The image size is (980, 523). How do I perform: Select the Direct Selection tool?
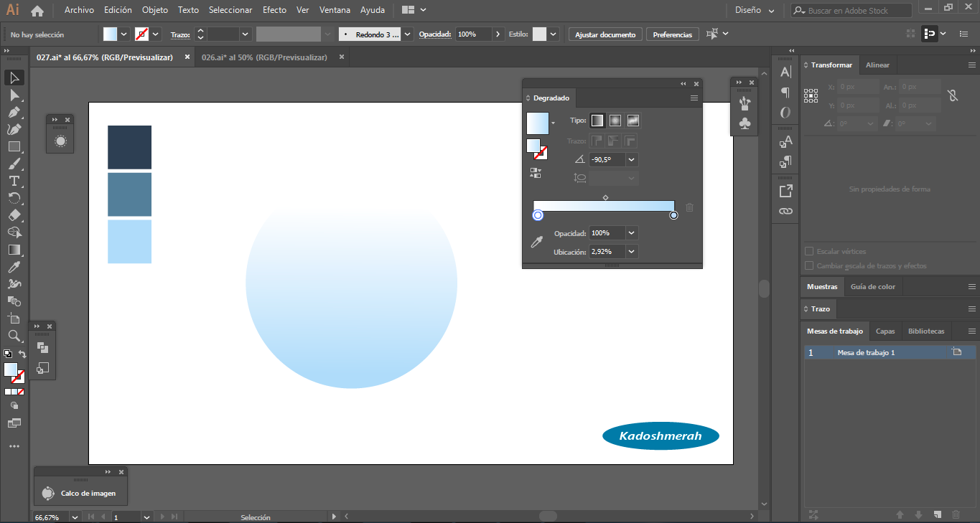[x=14, y=95]
